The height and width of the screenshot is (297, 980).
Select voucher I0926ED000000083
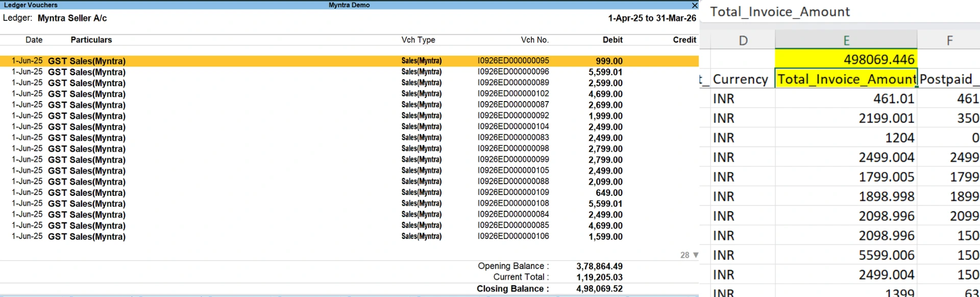[x=513, y=138]
